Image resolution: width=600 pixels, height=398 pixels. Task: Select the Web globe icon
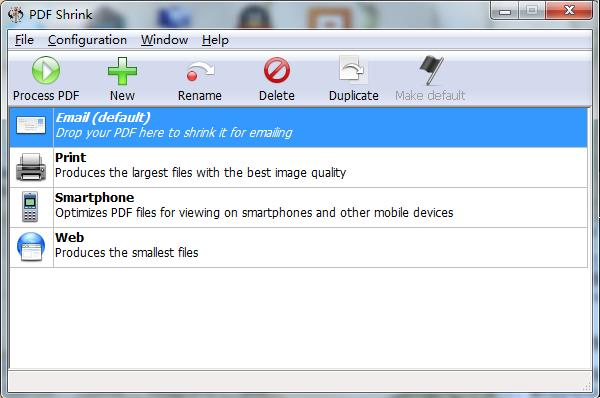tap(31, 247)
